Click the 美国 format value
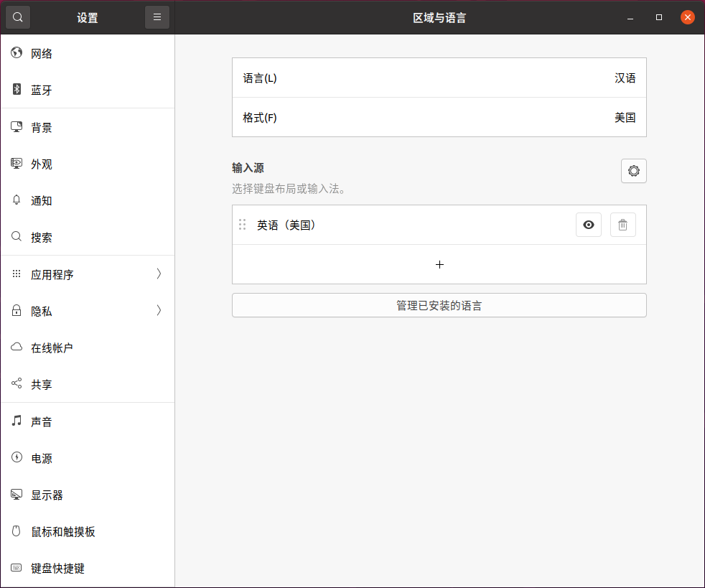705x588 pixels. [625, 117]
